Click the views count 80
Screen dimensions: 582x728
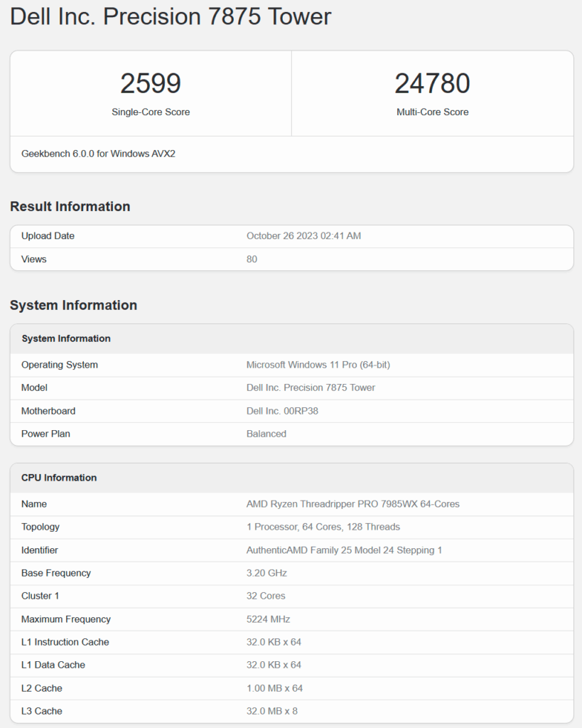point(252,259)
